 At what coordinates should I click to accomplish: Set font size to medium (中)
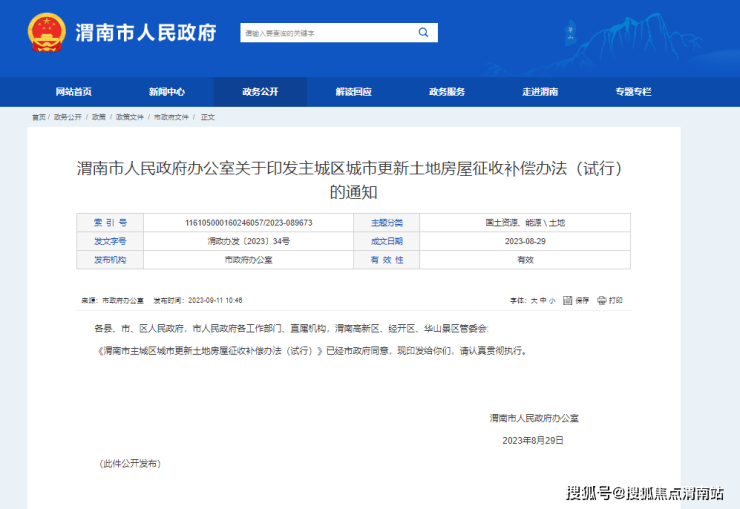point(542,300)
